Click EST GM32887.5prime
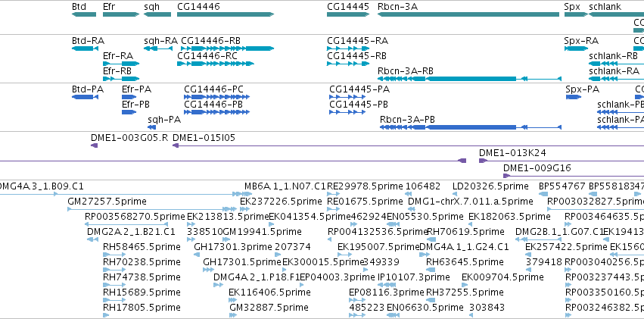This screenshot has width=644, height=319. [233, 316]
